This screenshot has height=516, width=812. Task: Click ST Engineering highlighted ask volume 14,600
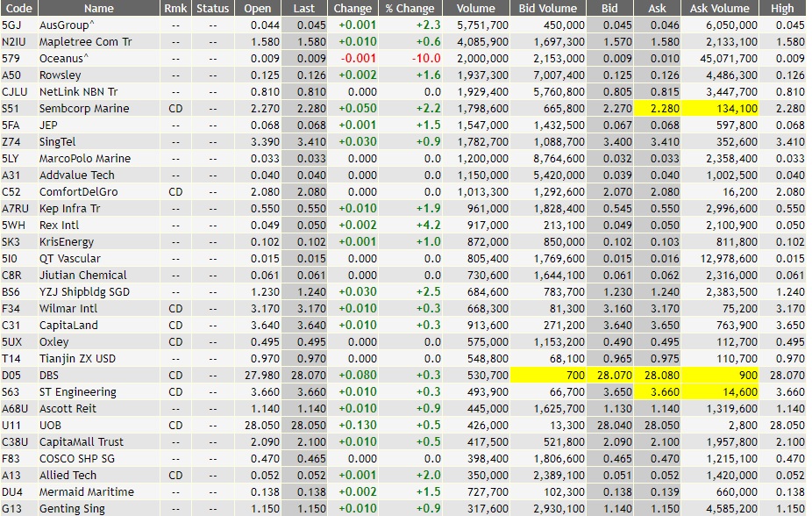(x=720, y=392)
